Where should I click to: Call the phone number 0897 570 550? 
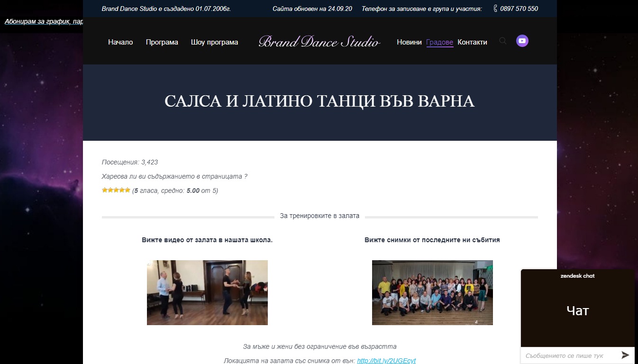tap(519, 9)
